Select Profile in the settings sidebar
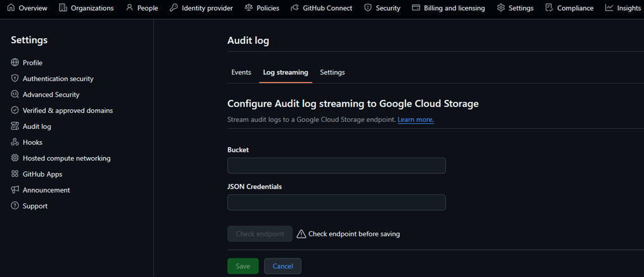Screen dimensions: 644x277 point(32,63)
